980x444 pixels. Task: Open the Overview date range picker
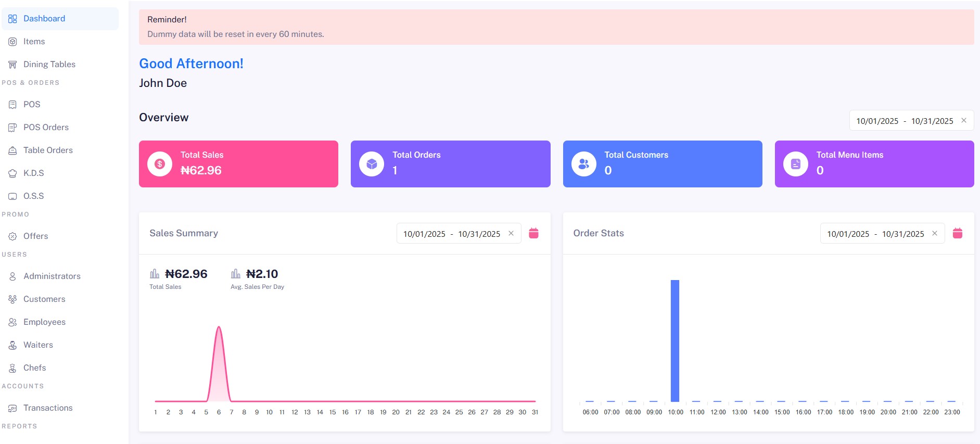[904, 121]
